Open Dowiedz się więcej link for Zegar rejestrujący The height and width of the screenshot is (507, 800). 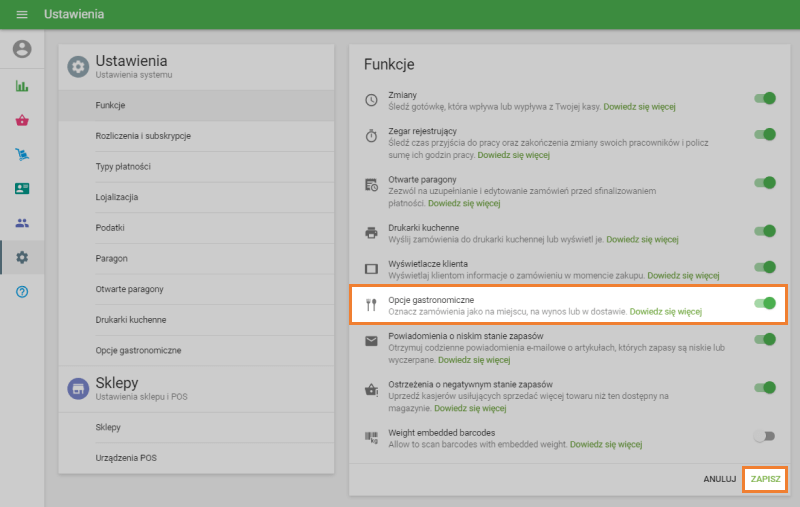click(x=514, y=156)
